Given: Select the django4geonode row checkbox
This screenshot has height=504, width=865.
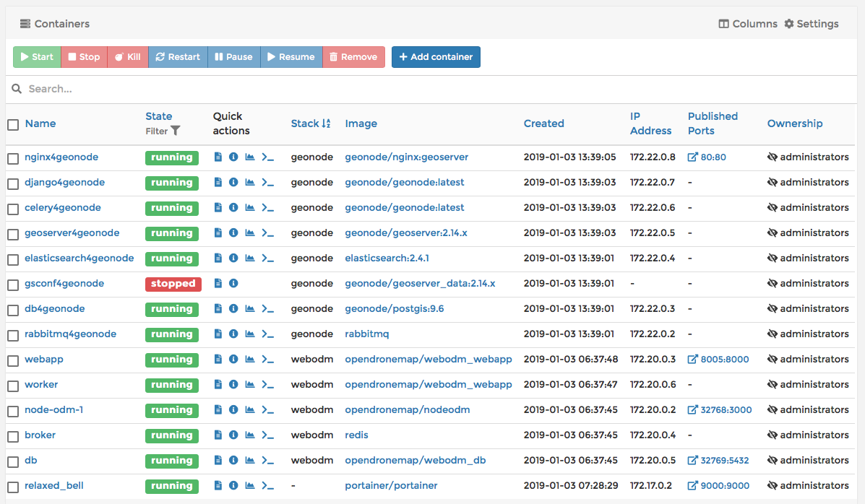Looking at the screenshot, I should tap(13, 184).
